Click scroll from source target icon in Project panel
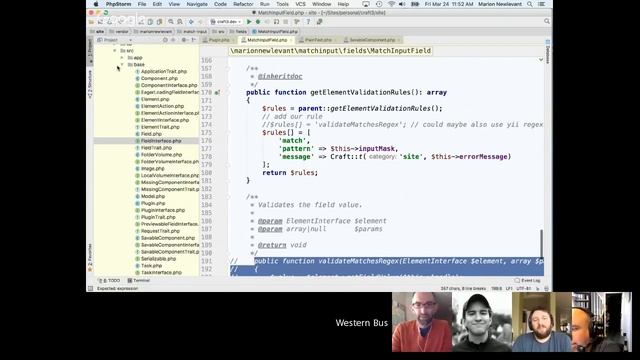This screenshot has width=640, height=360. pos(165,40)
